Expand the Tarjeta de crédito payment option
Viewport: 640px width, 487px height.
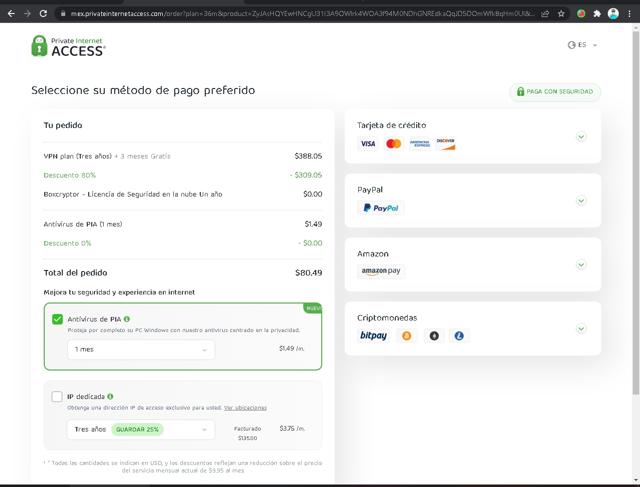(581, 137)
